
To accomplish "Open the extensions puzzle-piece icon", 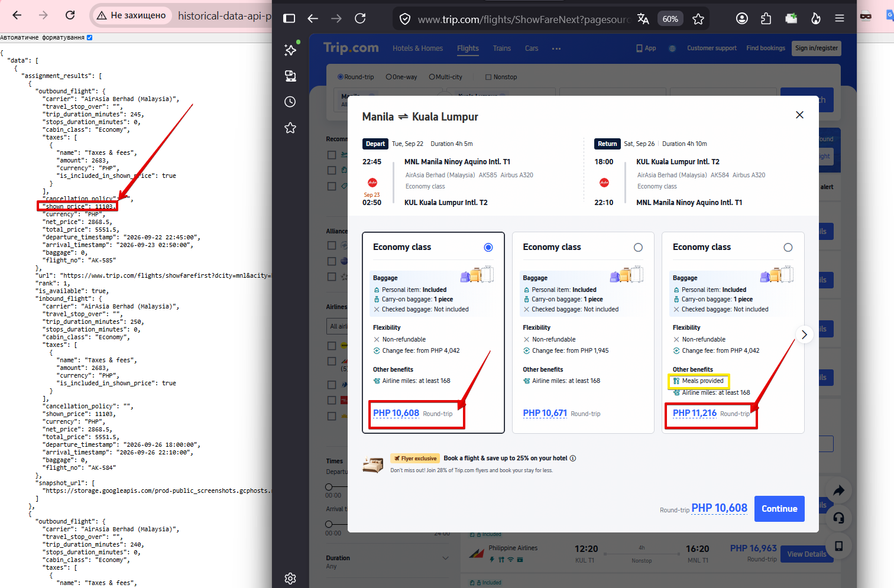I will click(x=766, y=18).
